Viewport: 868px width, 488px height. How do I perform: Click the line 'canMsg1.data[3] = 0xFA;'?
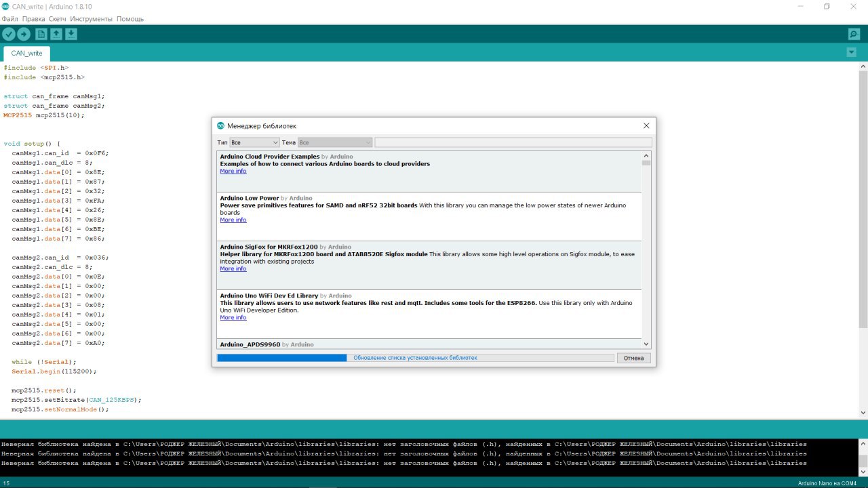click(58, 201)
